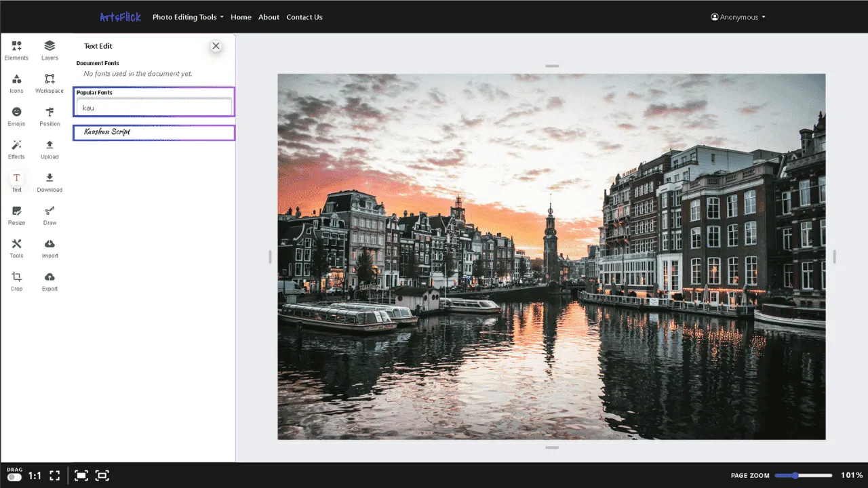Click the fullscreen corners icon
Viewport: 868px width, 488px height.
(55, 476)
